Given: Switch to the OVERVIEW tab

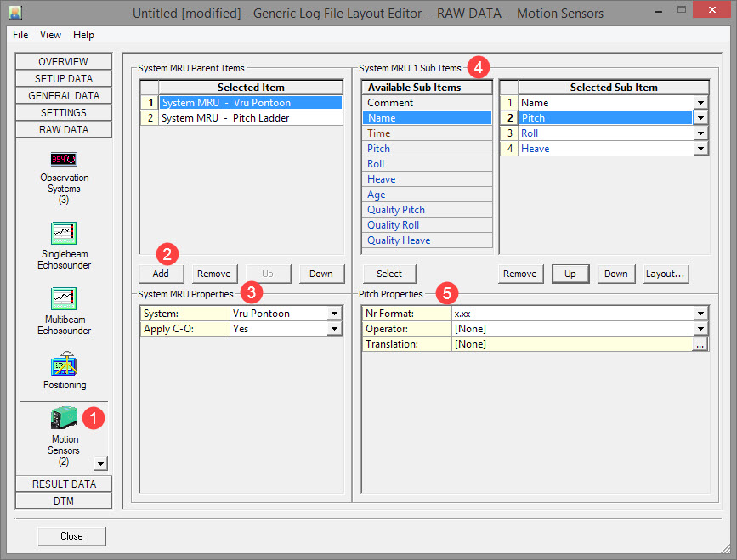Looking at the screenshot, I should 64,62.
